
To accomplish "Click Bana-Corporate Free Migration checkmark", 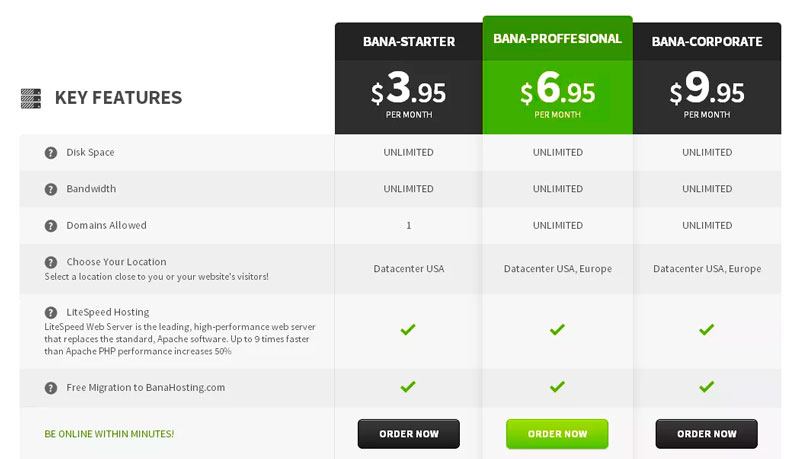I will 707,387.
